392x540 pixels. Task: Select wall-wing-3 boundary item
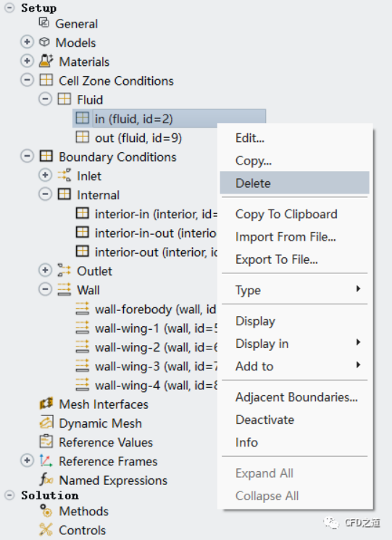coord(146,366)
